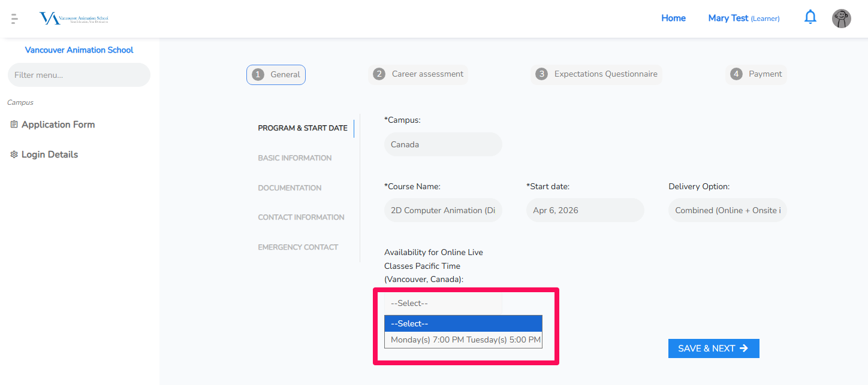Choose Monday(s) 7:00 PM Tuesday(s) 5:00 PM option
This screenshot has height=385, width=868.
[463, 339]
